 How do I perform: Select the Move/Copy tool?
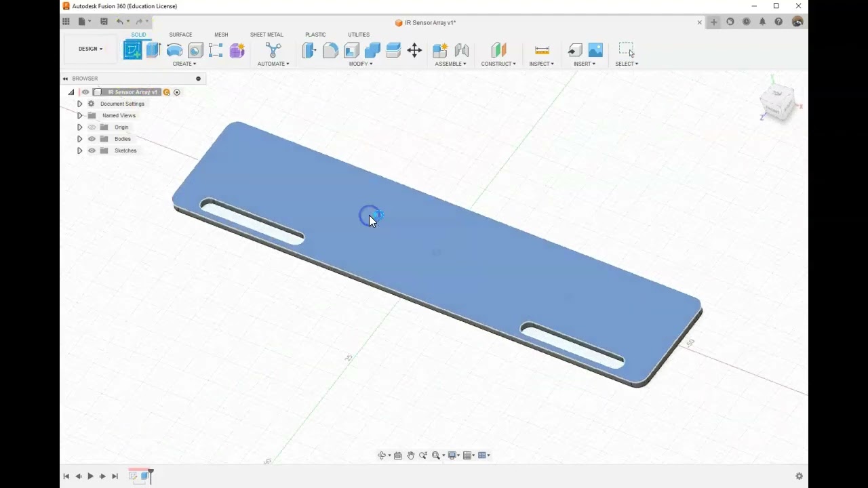coord(414,50)
